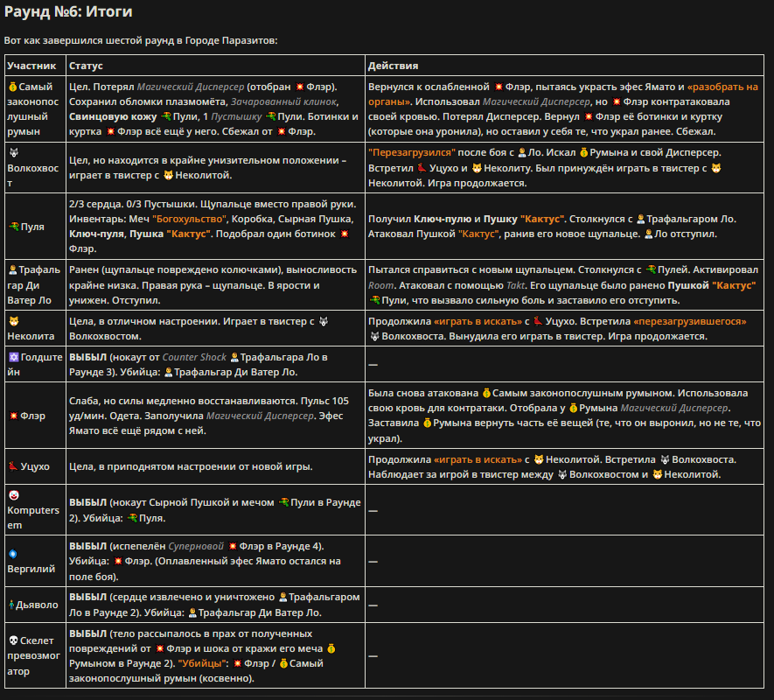Click the dash in Голдштейн actions cell

[373, 365]
